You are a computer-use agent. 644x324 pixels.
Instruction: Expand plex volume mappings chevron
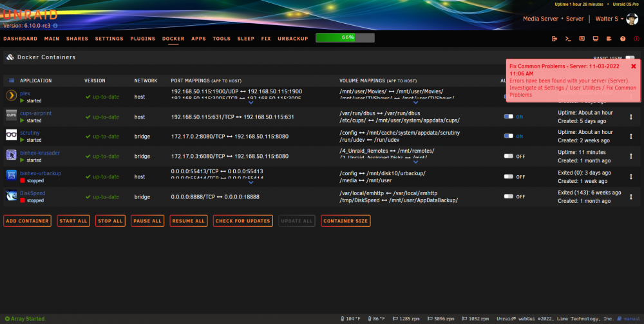point(415,102)
